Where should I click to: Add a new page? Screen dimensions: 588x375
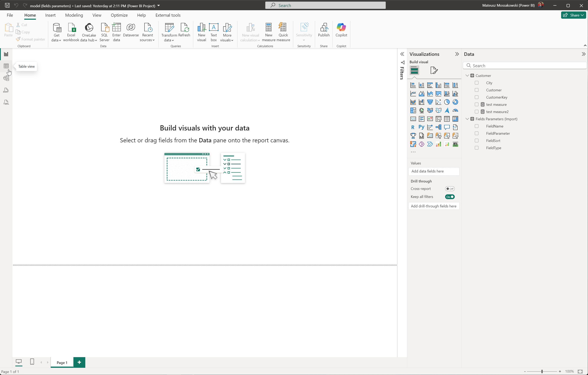79,362
